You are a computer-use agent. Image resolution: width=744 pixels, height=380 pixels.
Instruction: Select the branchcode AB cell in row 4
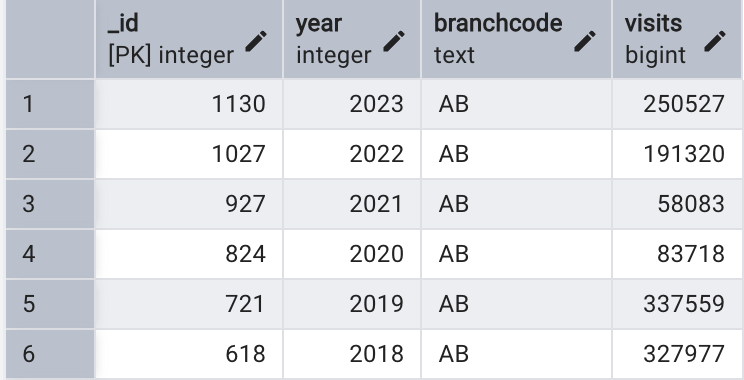click(516, 254)
